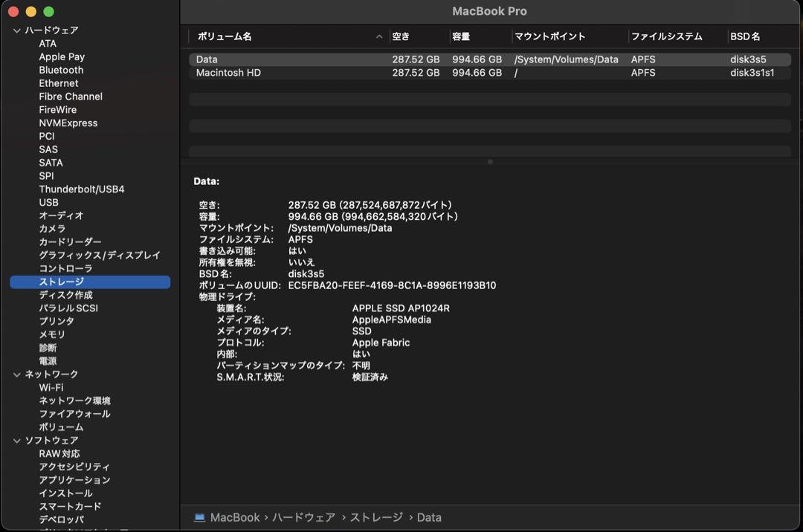803x532 pixels.
Task: Select the Data volume row
Action: click(489, 59)
